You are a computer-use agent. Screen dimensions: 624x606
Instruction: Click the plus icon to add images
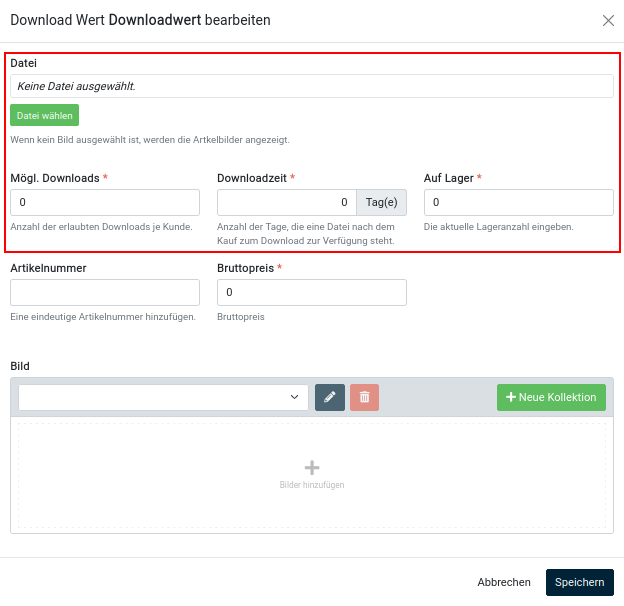pyautogui.click(x=312, y=467)
